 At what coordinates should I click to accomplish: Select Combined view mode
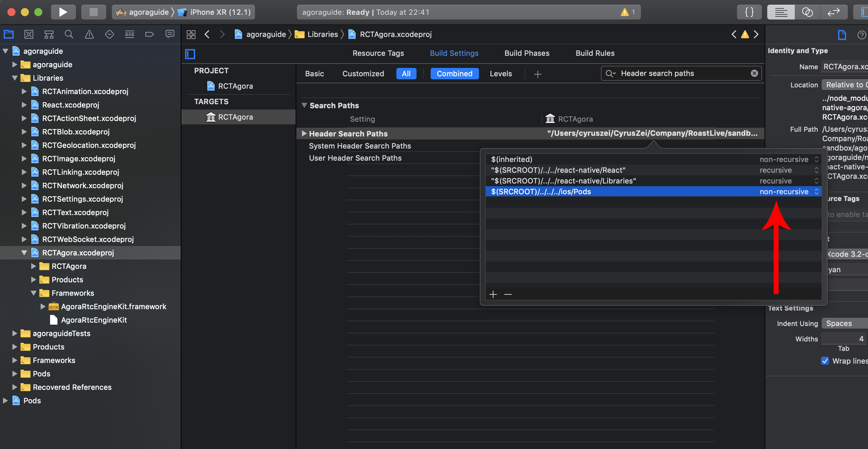coord(454,74)
